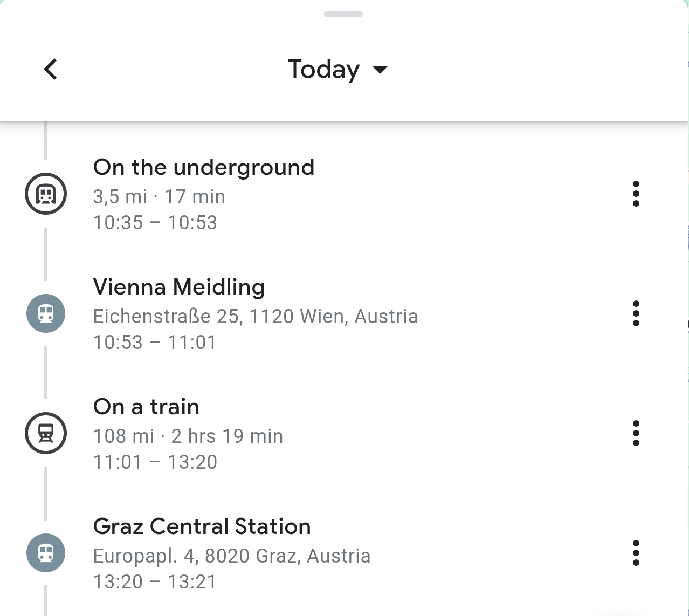Click the train journey icon

coord(46,433)
